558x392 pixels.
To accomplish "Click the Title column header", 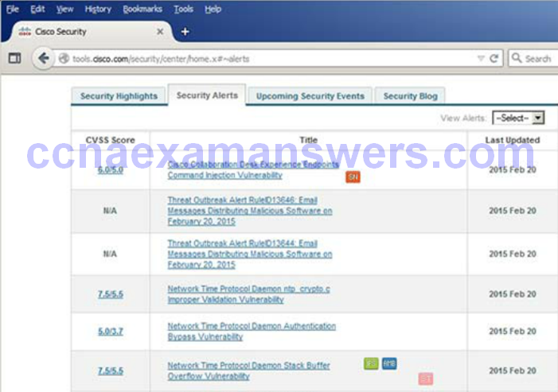I will [308, 140].
